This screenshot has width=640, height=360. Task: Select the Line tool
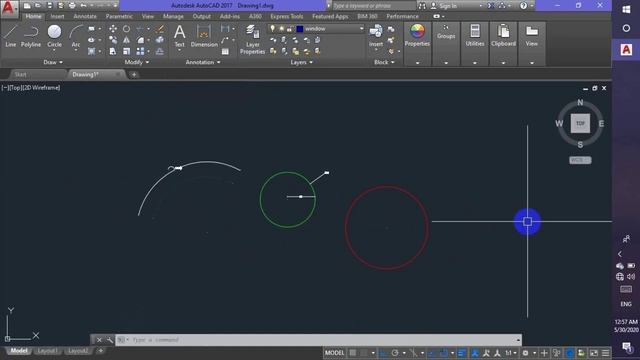tap(11, 36)
